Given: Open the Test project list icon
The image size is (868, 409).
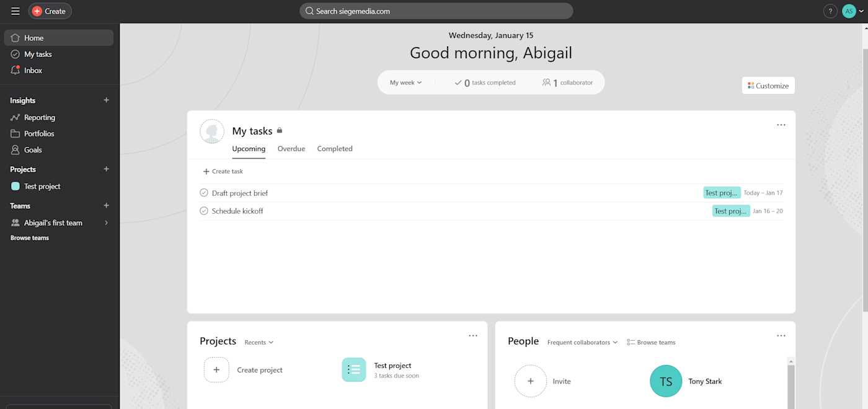Looking at the screenshot, I should point(354,369).
